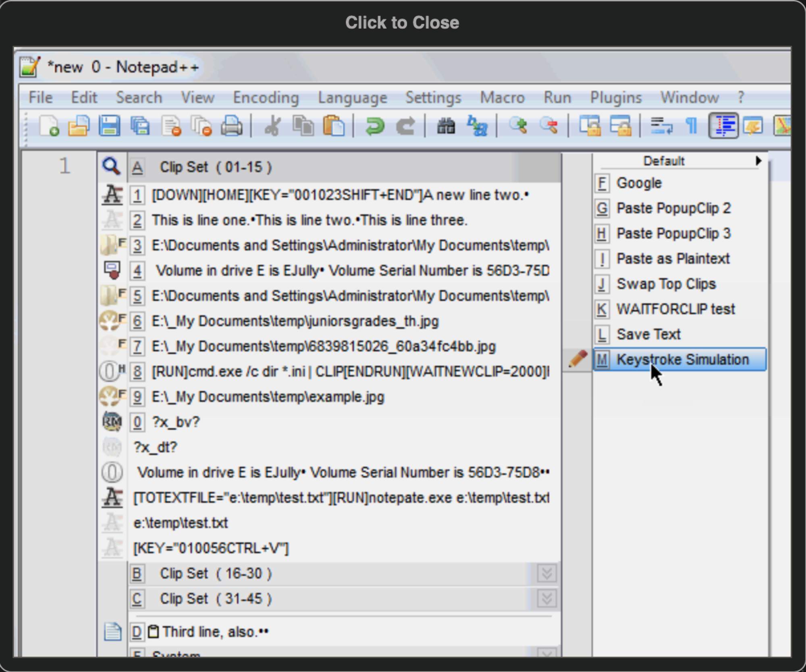Open the Search menu

click(139, 97)
